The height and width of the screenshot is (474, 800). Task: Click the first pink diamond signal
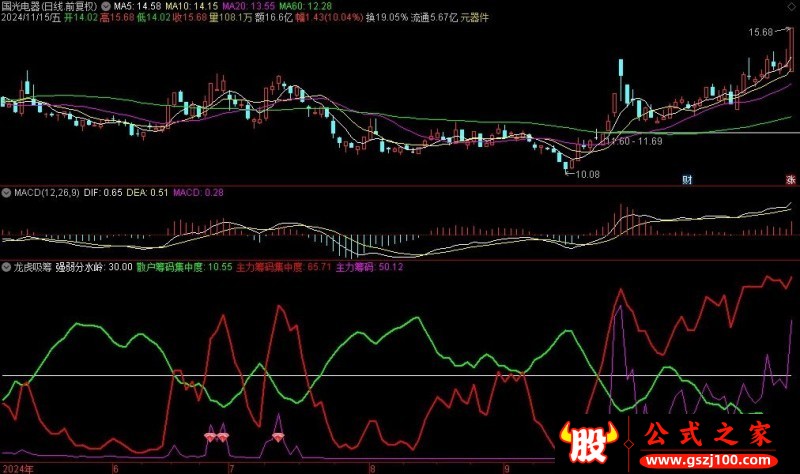pyautogui.click(x=210, y=437)
